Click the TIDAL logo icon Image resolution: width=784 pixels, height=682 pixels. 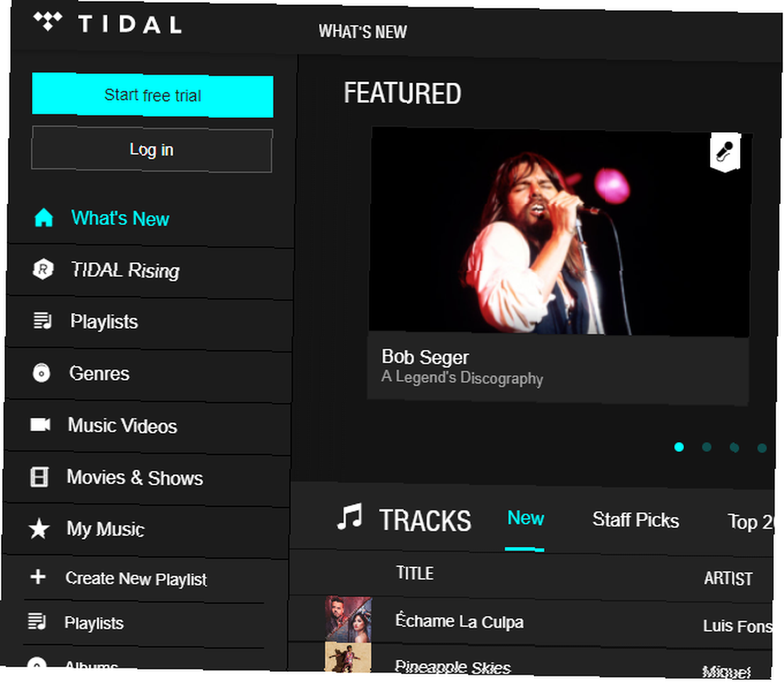[x=48, y=21]
